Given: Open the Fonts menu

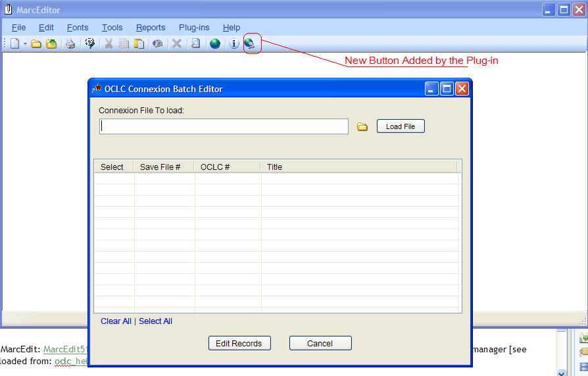Looking at the screenshot, I should click(78, 28).
